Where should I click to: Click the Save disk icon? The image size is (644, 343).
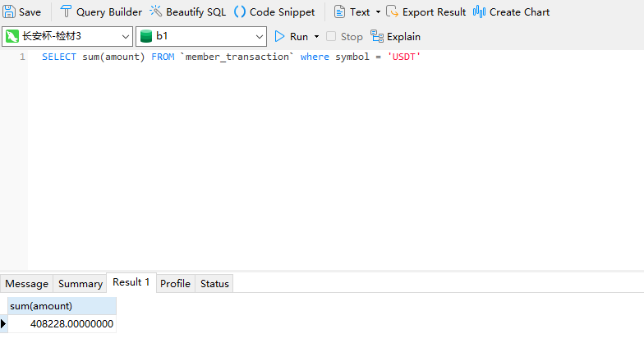[10, 12]
